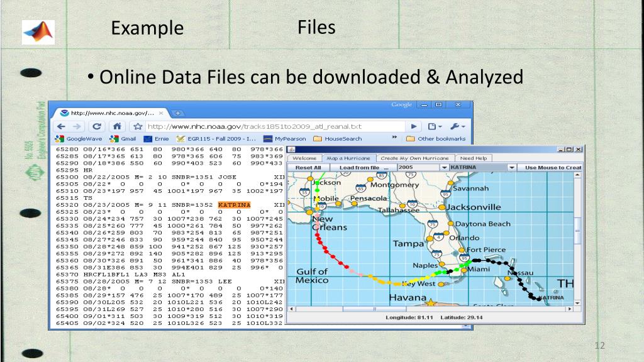Click the MATLAB logo on the slide
The height and width of the screenshot is (362, 644).
(x=38, y=32)
